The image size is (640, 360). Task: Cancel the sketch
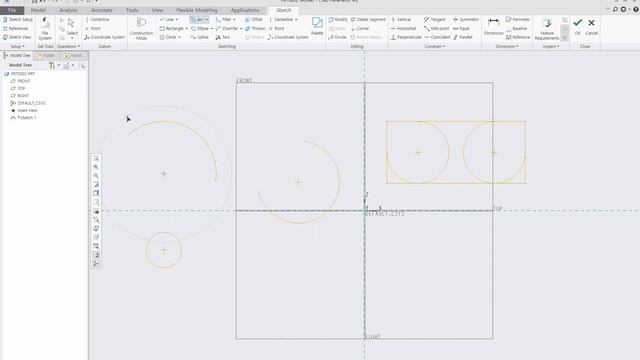pyautogui.click(x=591, y=26)
